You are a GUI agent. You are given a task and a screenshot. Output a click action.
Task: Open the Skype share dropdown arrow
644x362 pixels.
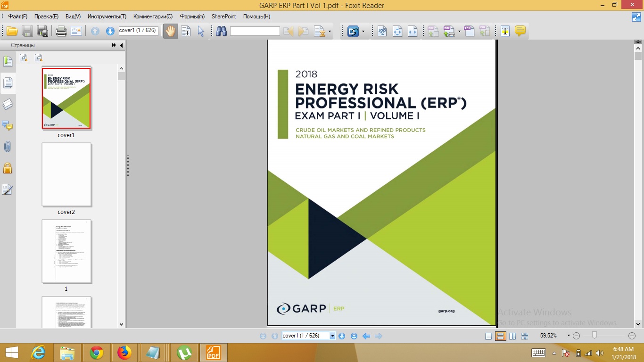pyautogui.click(x=363, y=32)
